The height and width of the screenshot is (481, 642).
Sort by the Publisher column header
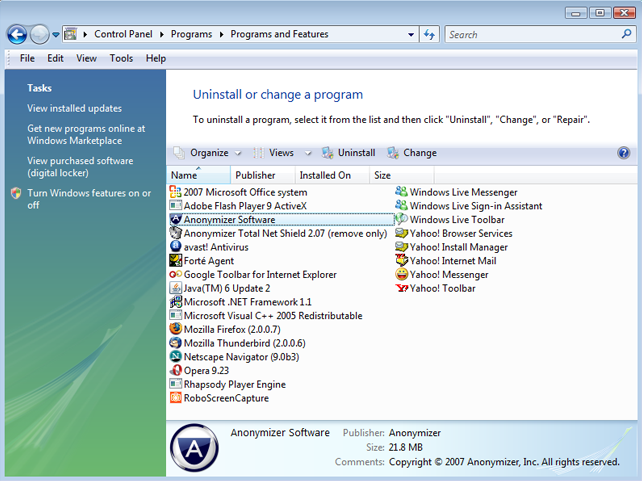click(255, 175)
